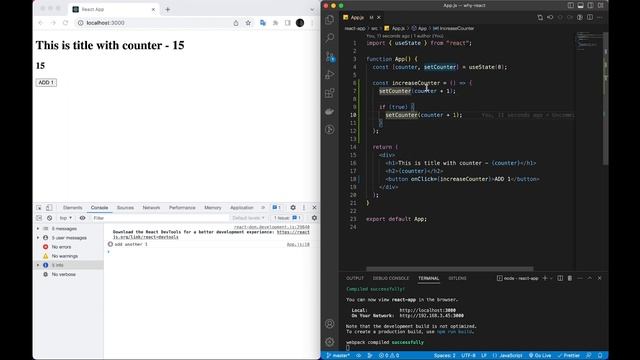Maximize panel size chevron
640x360 pixels.
pos(590,278)
